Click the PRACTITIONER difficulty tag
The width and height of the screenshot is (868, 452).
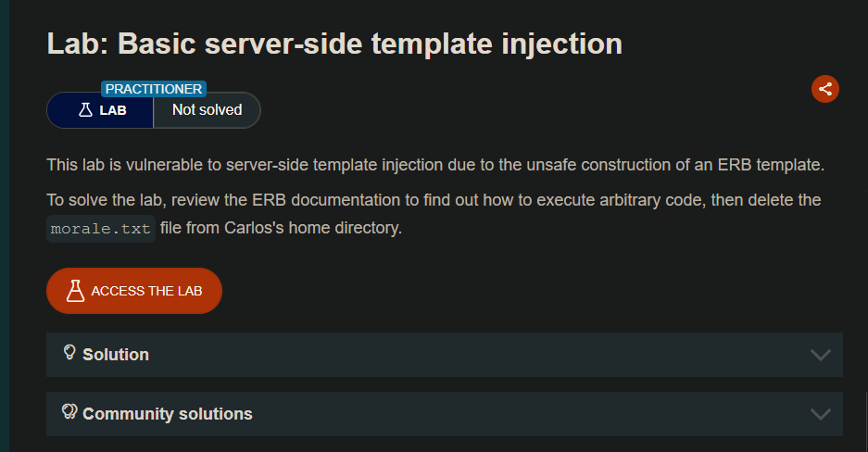pos(154,89)
